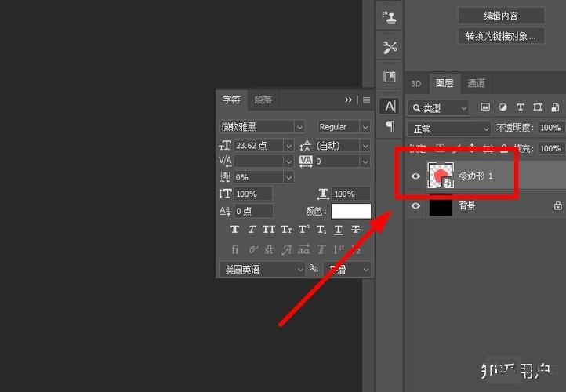Toggle standard ligatures (fi) option

[234, 249]
